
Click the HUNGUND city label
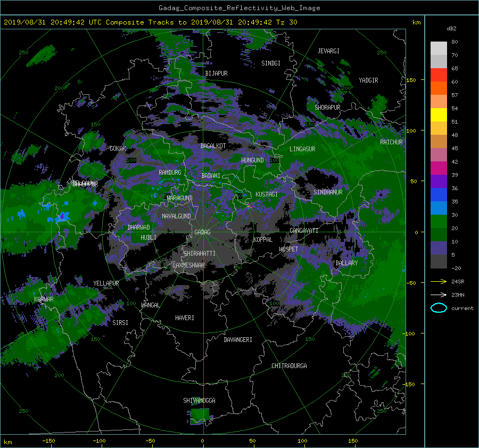pyautogui.click(x=252, y=160)
